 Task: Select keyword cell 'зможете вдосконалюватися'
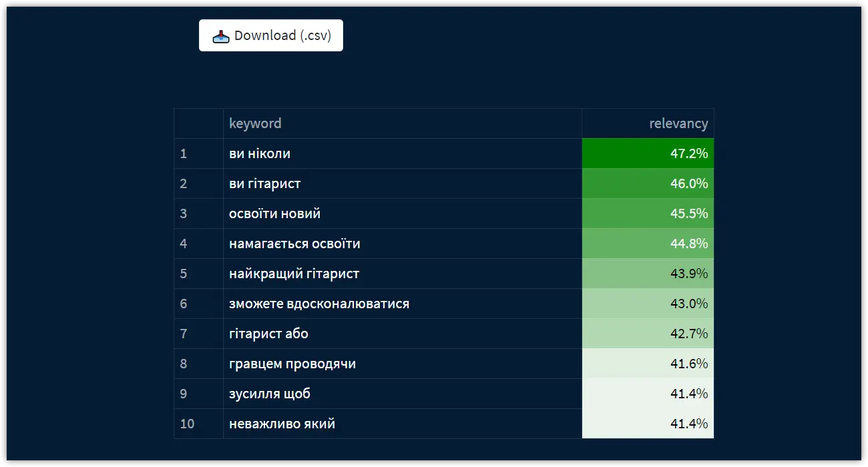(403, 304)
